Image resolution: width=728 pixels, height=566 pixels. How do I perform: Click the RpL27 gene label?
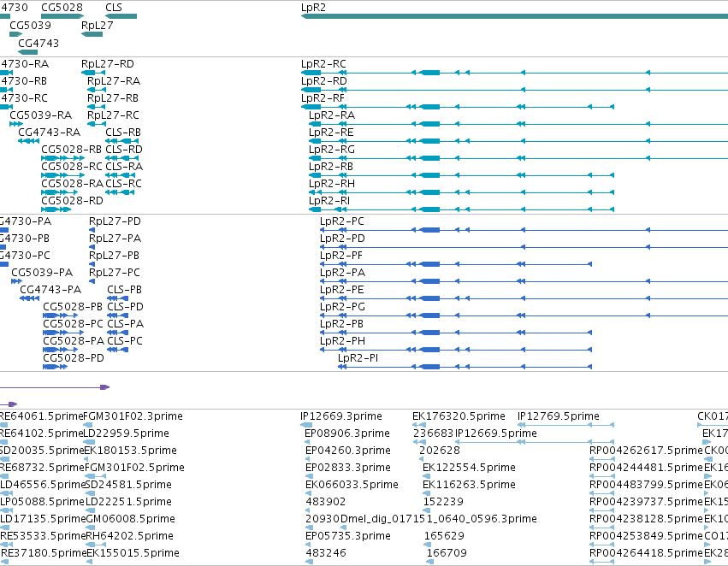97,26
